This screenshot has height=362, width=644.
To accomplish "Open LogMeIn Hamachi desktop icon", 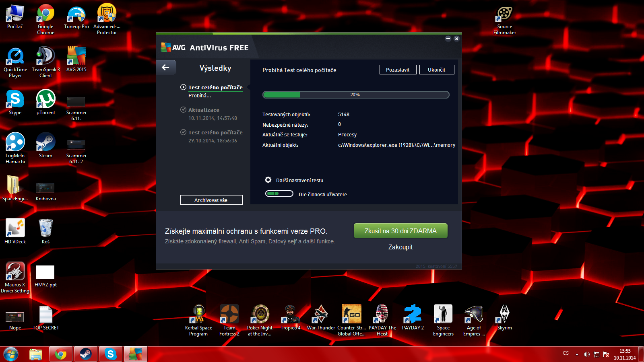I will 15,148.
